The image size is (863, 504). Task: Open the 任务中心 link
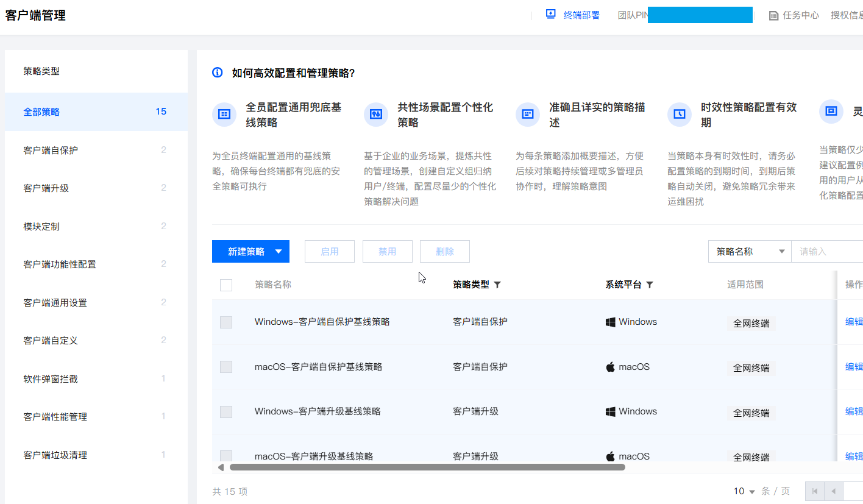pyautogui.click(x=801, y=15)
